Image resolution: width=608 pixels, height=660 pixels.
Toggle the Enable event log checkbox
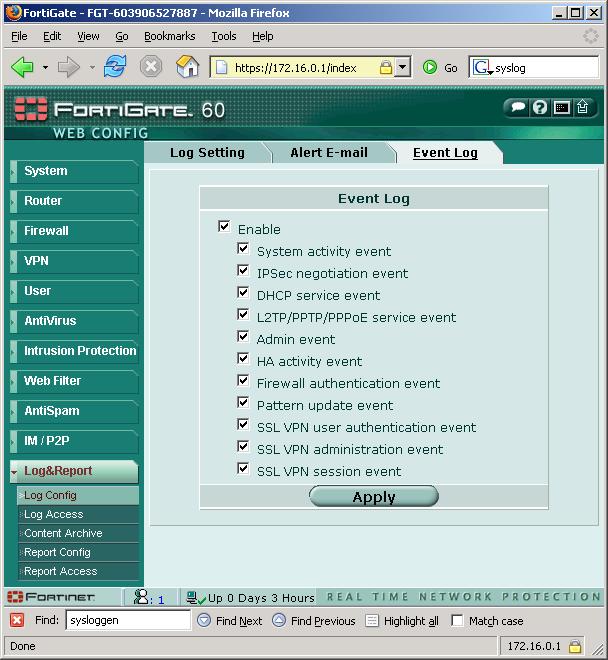pyautogui.click(x=224, y=226)
